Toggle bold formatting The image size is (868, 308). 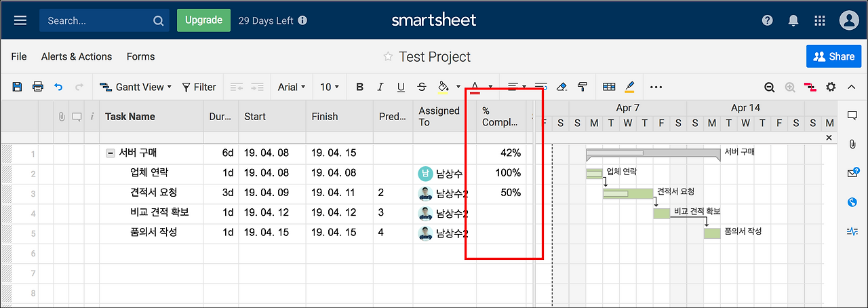click(x=360, y=87)
